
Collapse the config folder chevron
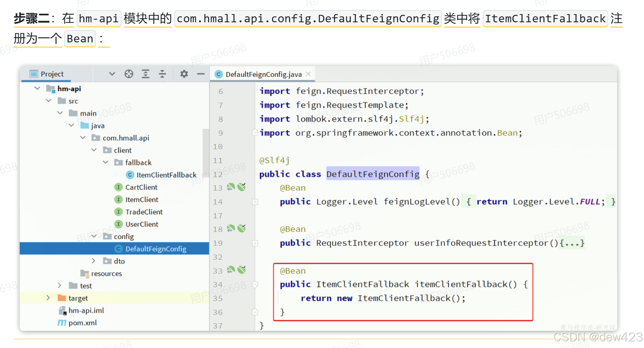click(x=94, y=236)
